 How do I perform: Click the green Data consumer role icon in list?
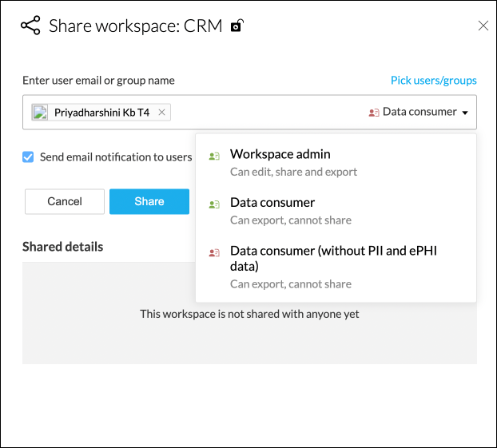[x=213, y=204]
